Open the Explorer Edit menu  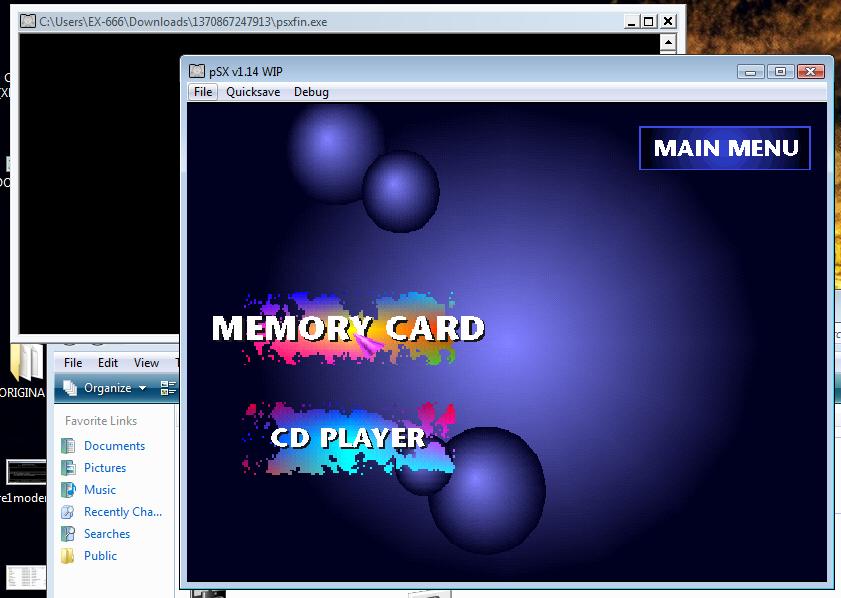pyautogui.click(x=108, y=363)
